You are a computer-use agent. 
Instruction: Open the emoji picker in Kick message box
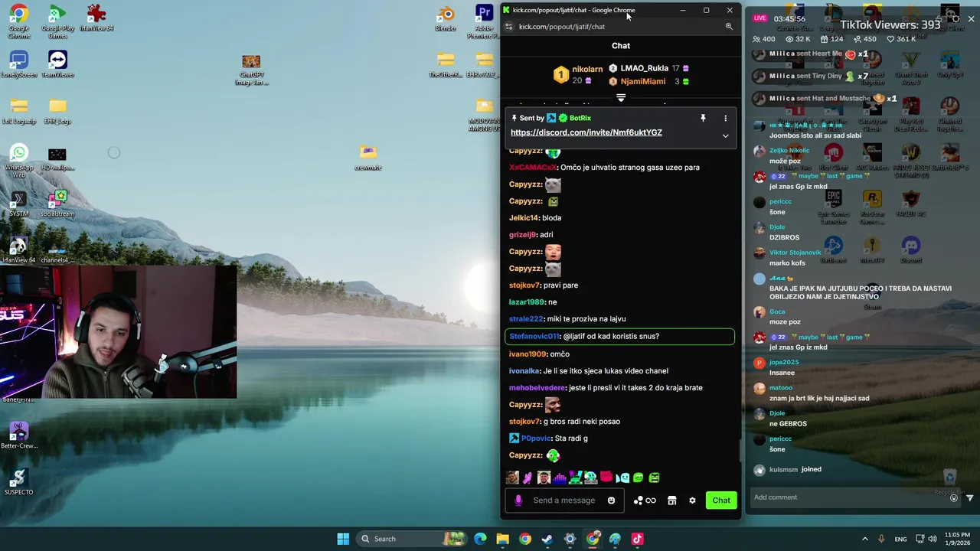[611, 500]
